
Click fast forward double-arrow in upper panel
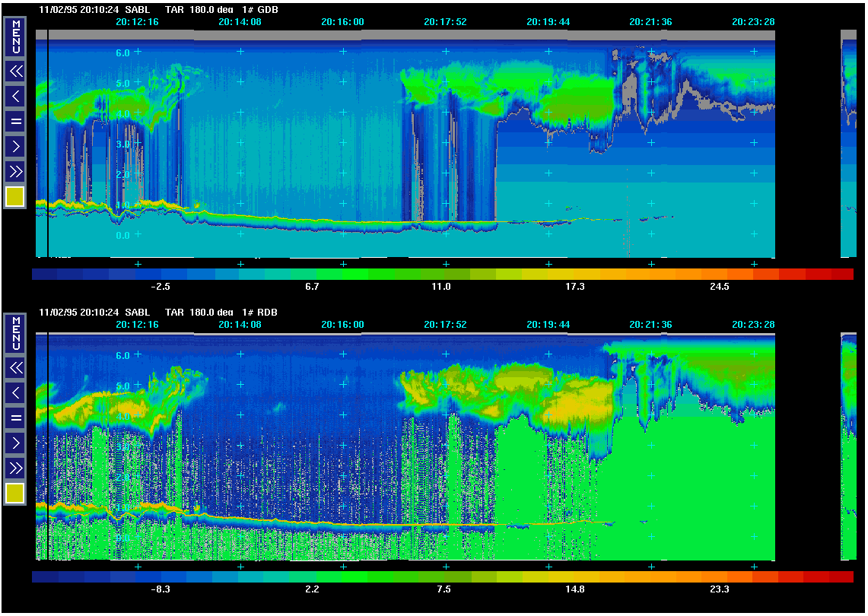(x=15, y=171)
